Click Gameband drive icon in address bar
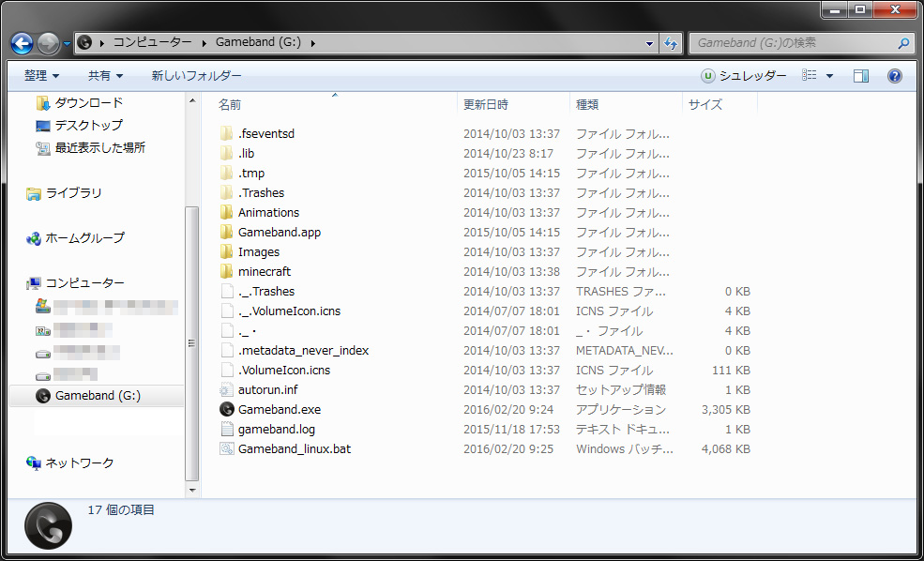 [84, 42]
